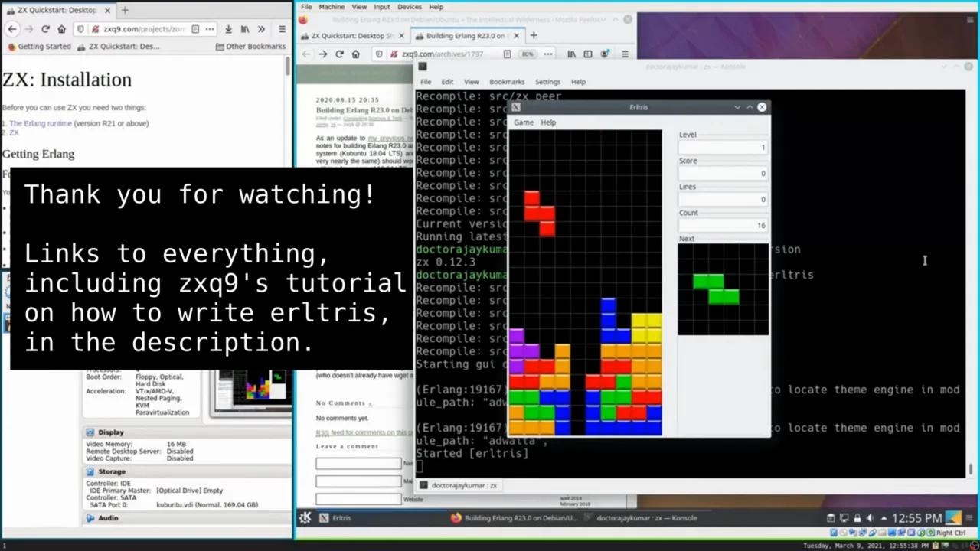980x551 pixels.
Task: Click the 12:55 PM clock in KDE panel
Action: click(x=916, y=518)
